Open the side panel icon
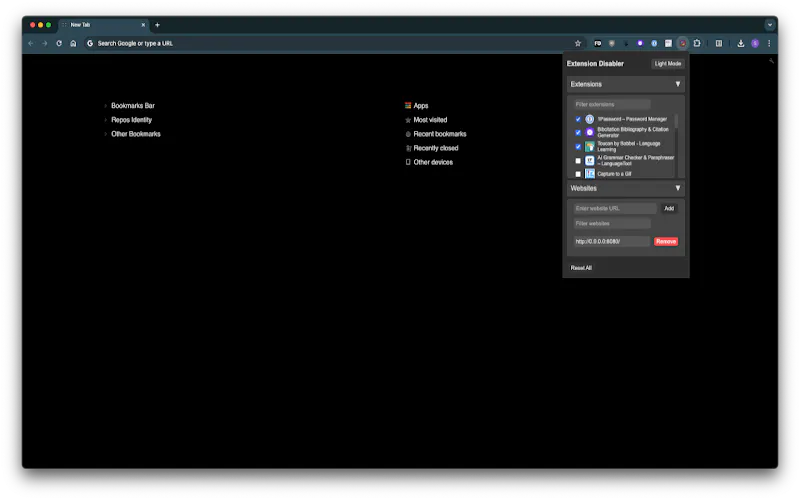 (719, 43)
